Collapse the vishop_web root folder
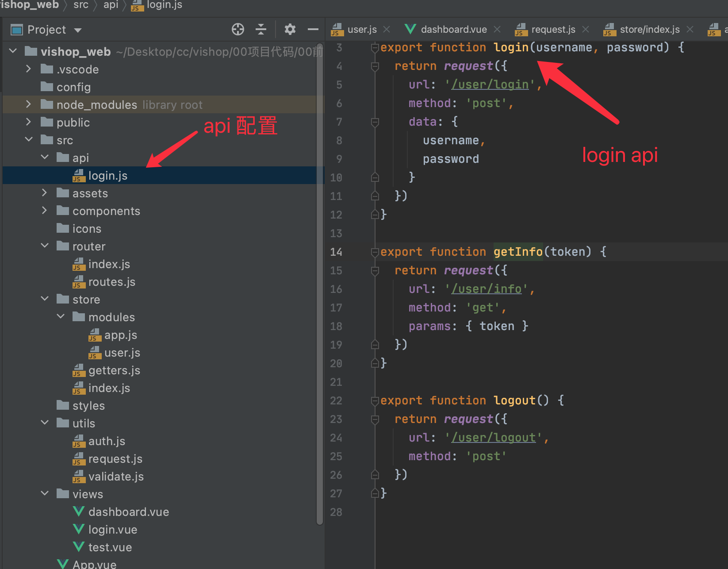This screenshot has height=569, width=728. pyautogui.click(x=13, y=51)
